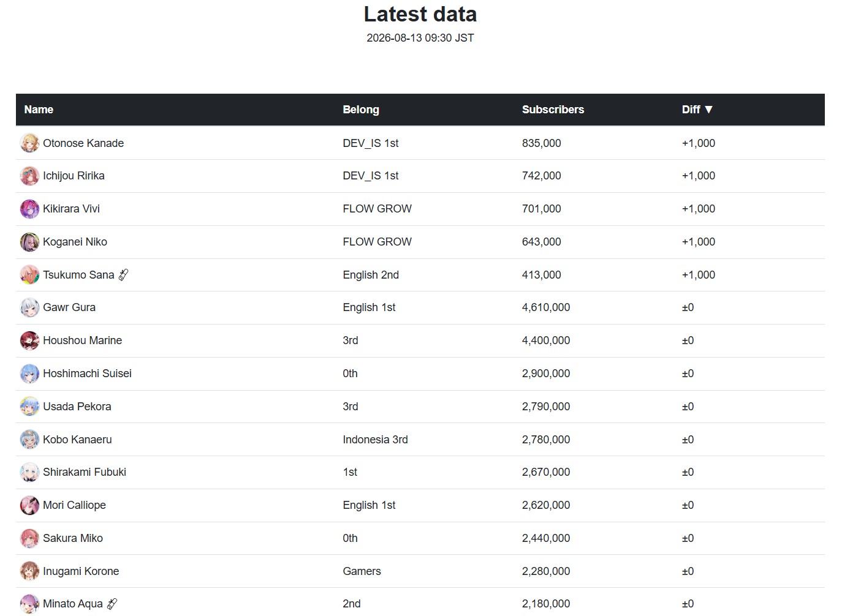Click Diff value in Tsukumo Sana row
The height and width of the screenshot is (616, 842).
699,275
